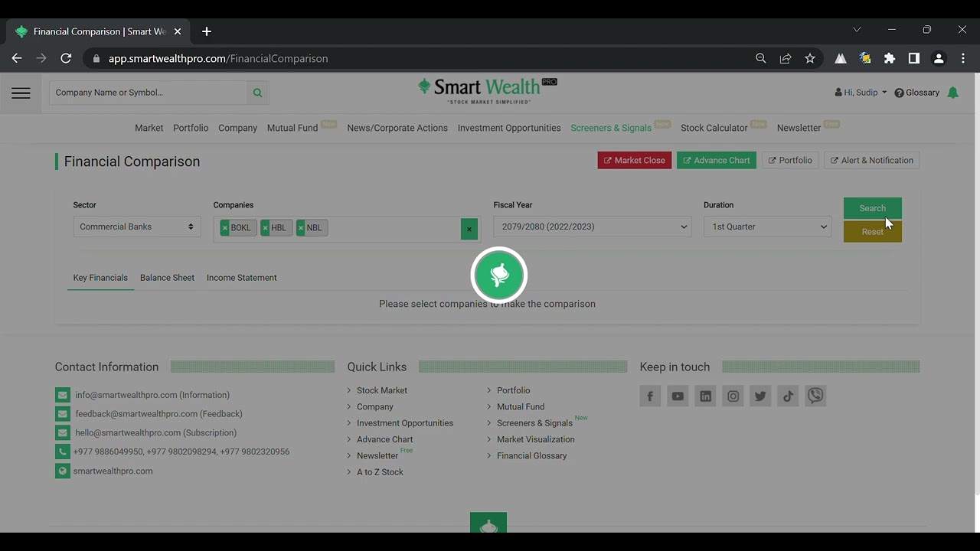Open the Portfolio nav menu item
The image size is (980, 551).
point(191,128)
